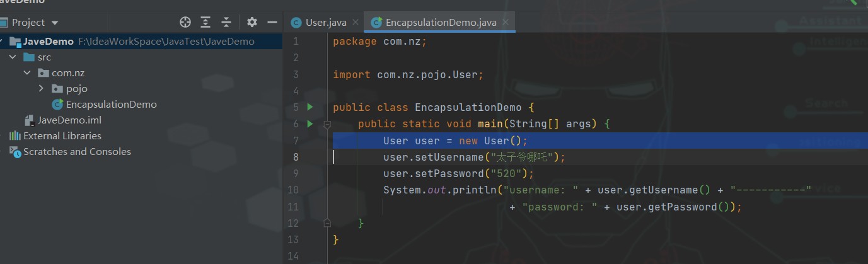This screenshot has width=868, height=264.
Task: Fold main method at line 6 marker
Action: point(327,124)
